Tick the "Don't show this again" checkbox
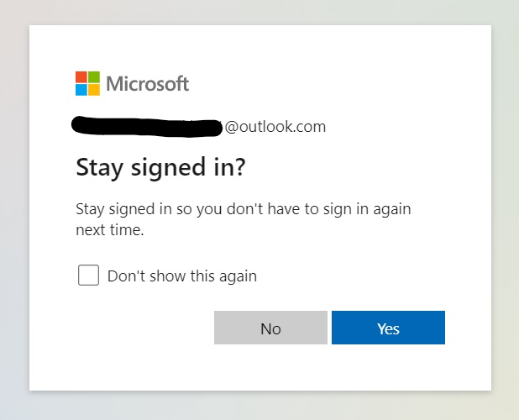This screenshot has width=519, height=420. point(88,276)
